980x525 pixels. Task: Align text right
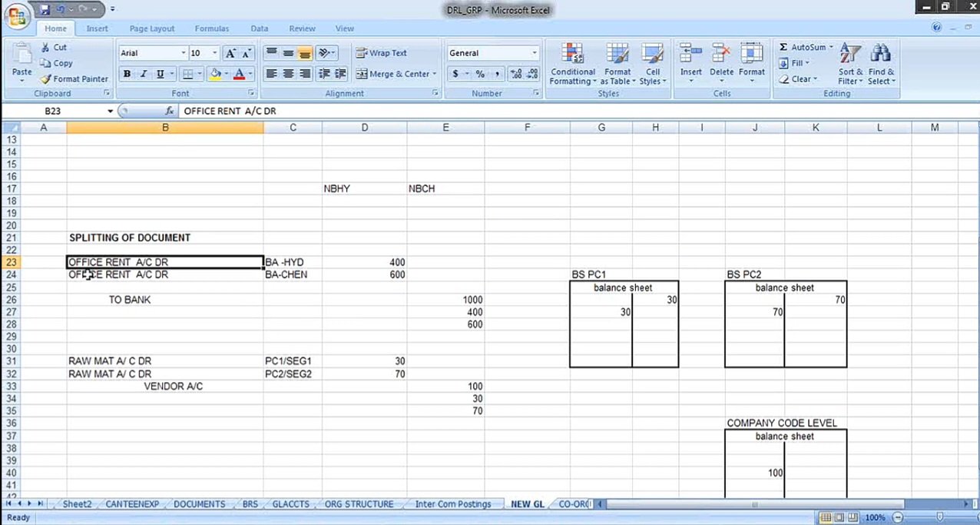pos(305,74)
